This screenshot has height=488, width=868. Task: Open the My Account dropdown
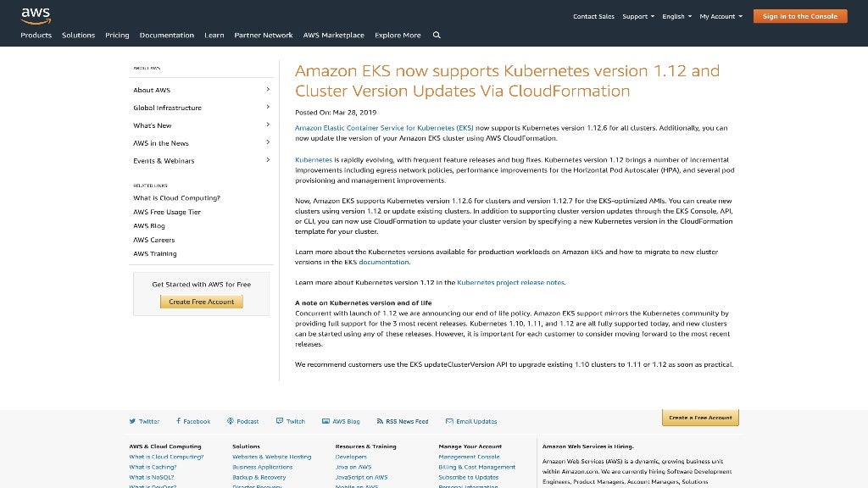(721, 17)
